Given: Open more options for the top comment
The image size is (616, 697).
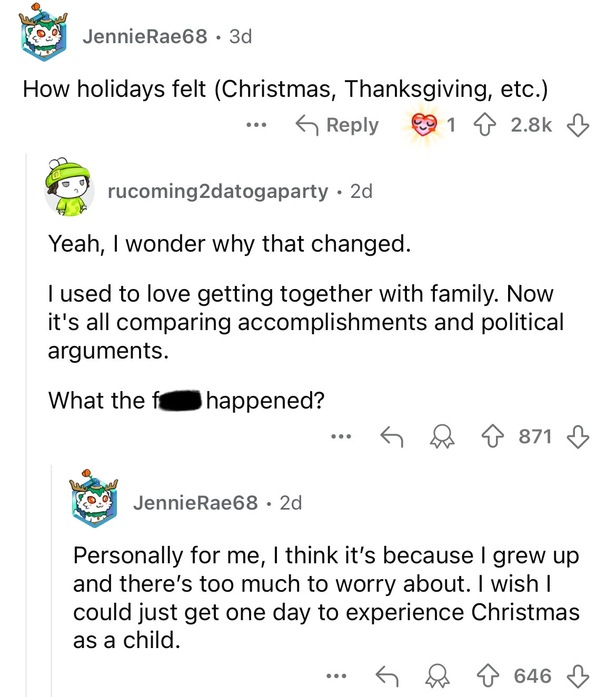Looking at the screenshot, I should click(x=256, y=125).
